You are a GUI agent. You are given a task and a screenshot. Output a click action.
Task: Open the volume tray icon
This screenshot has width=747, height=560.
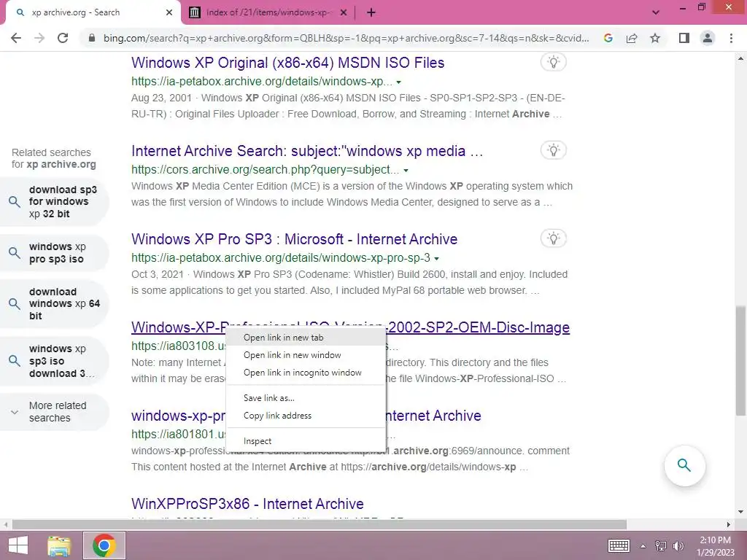coord(678,546)
